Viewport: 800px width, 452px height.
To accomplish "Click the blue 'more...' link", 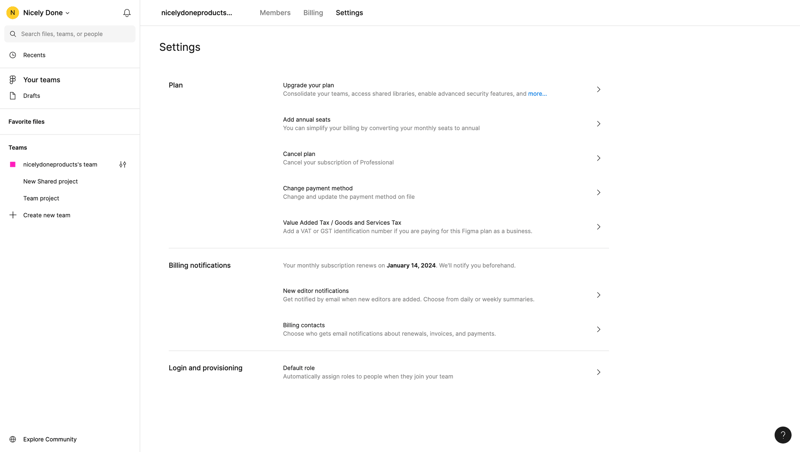I will (537, 94).
